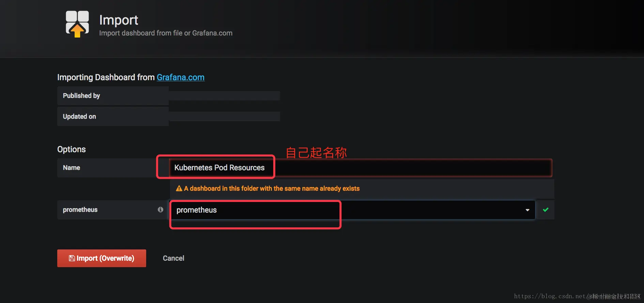Click the Name field label
The width and height of the screenshot is (644, 303).
[x=72, y=168]
